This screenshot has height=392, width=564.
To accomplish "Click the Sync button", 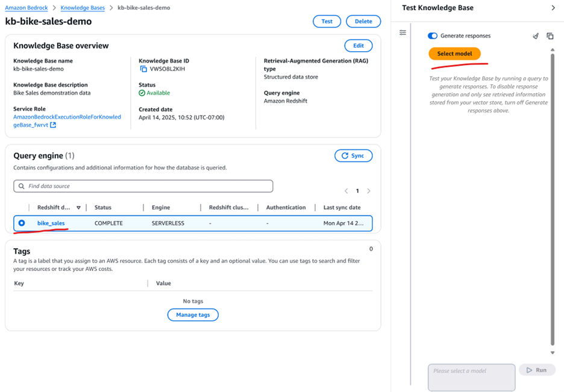I will [353, 156].
